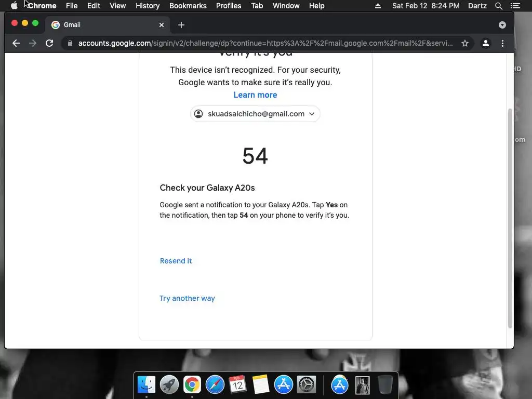Open App Store from the Dock
The height and width of the screenshot is (399, 532).
click(x=283, y=385)
